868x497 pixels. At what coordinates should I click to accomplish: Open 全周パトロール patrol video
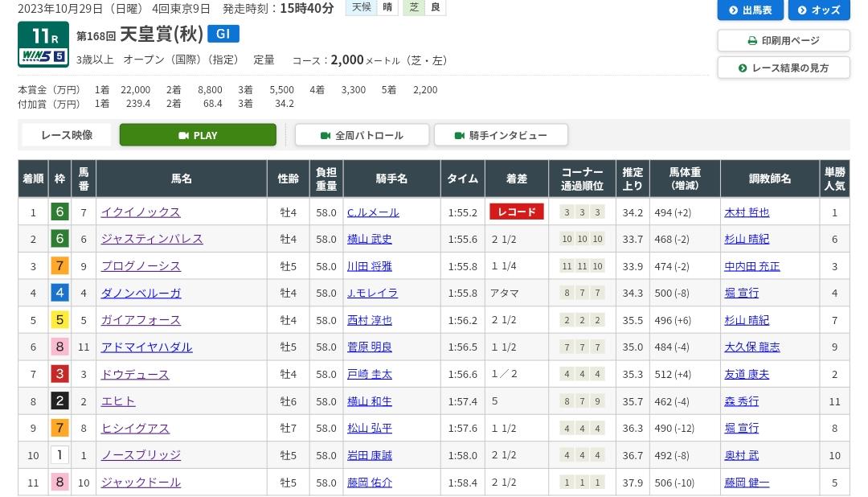point(362,135)
